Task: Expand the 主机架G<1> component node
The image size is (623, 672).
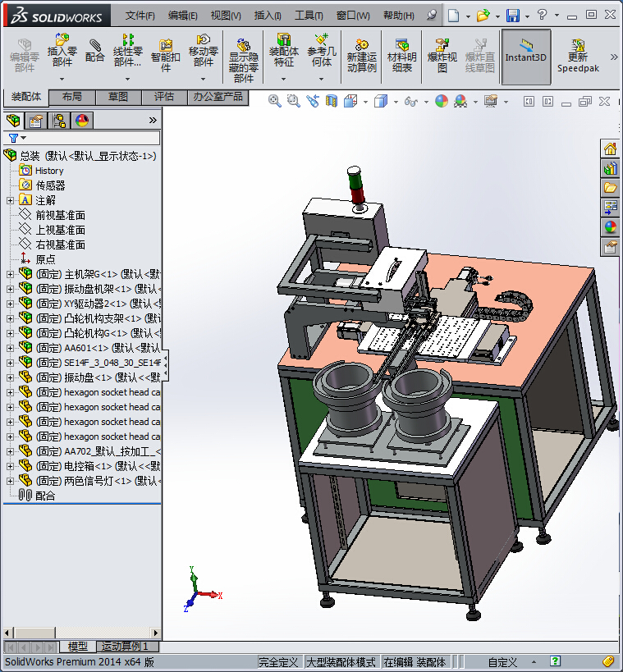Action: point(10,274)
